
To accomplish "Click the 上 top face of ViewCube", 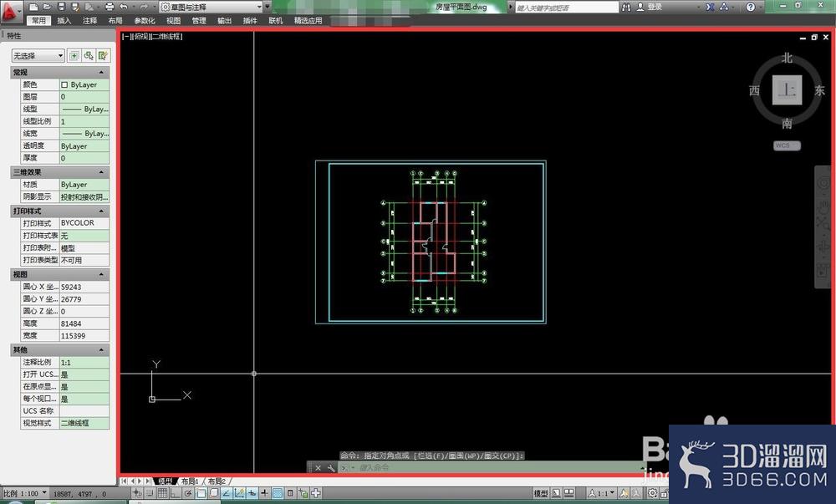I will (x=787, y=89).
